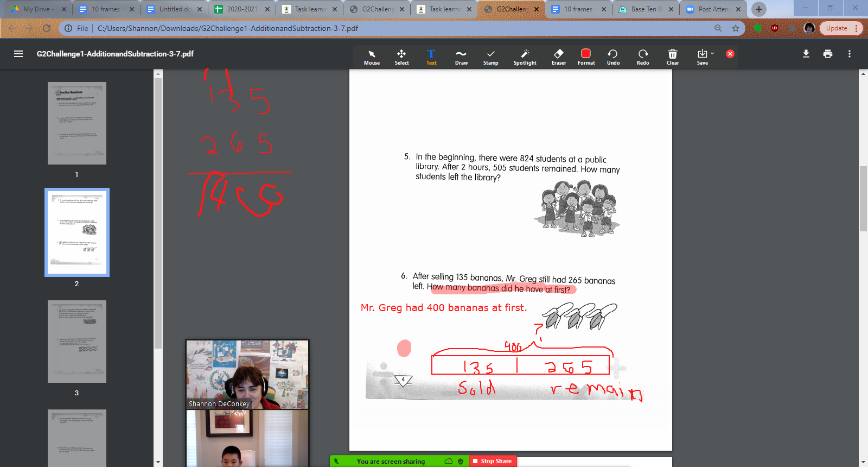This screenshot has width=868, height=467.
Task: Download the PDF file
Action: [x=806, y=54]
